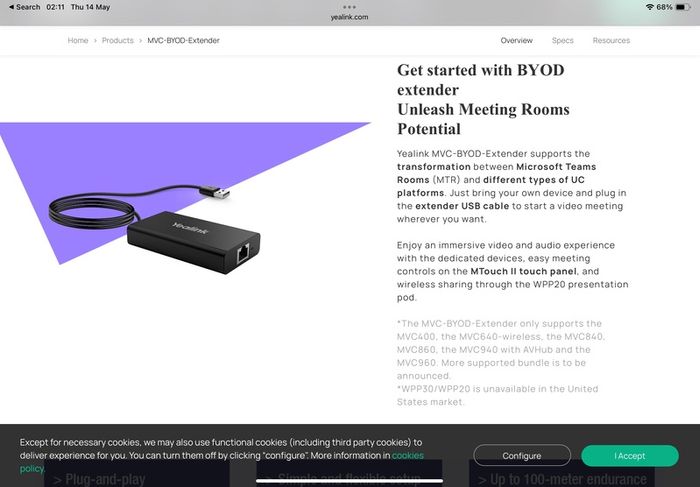
Task: Switch to the Resources tab
Action: [x=611, y=40]
